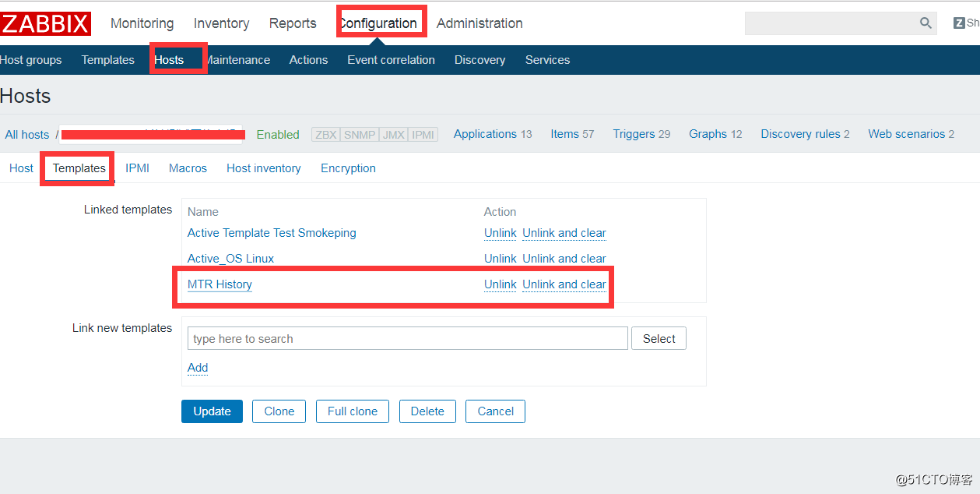980x494 pixels.
Task: Click the ZBX availability indicator
Action: (x=326, y=135)
